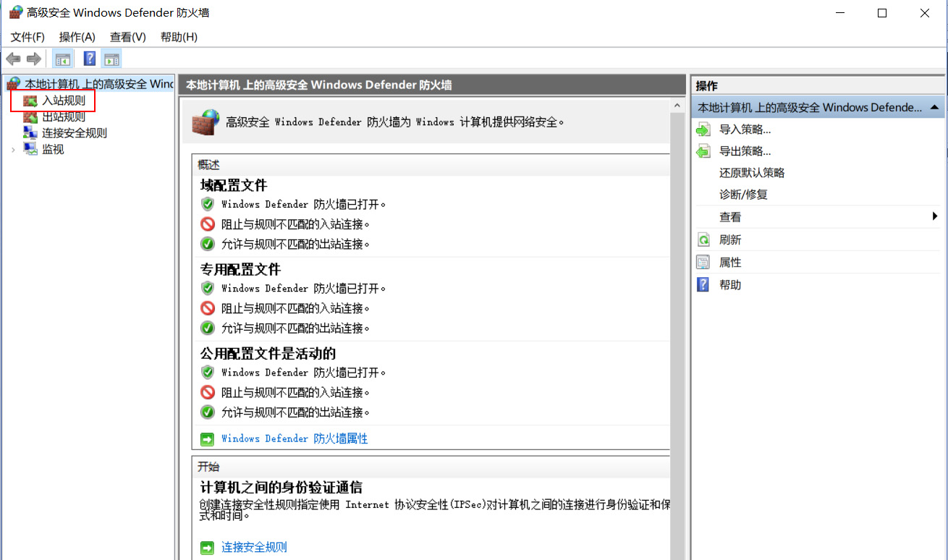The image size is (948, 560).
Task: Click the 帮助 question mark icon in actions
Action: point(703,284)
